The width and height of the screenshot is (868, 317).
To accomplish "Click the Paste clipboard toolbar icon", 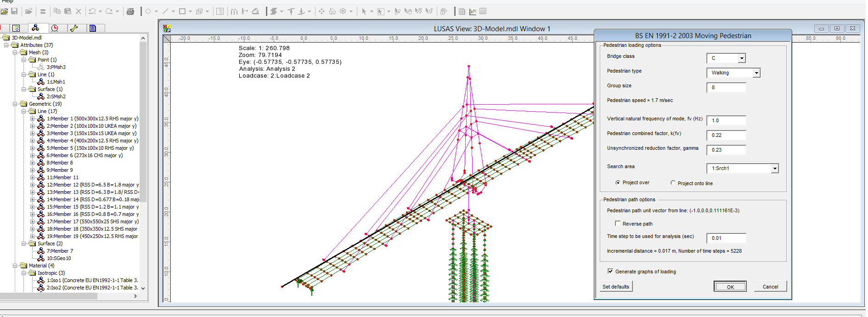I will [x=68, y=11].
